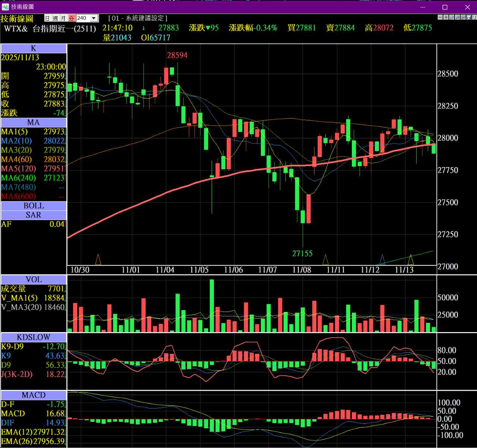This screenshot has width=477, height=448.
Task: Click the MA4(60) 28032 row
Action: coord(34,160)
